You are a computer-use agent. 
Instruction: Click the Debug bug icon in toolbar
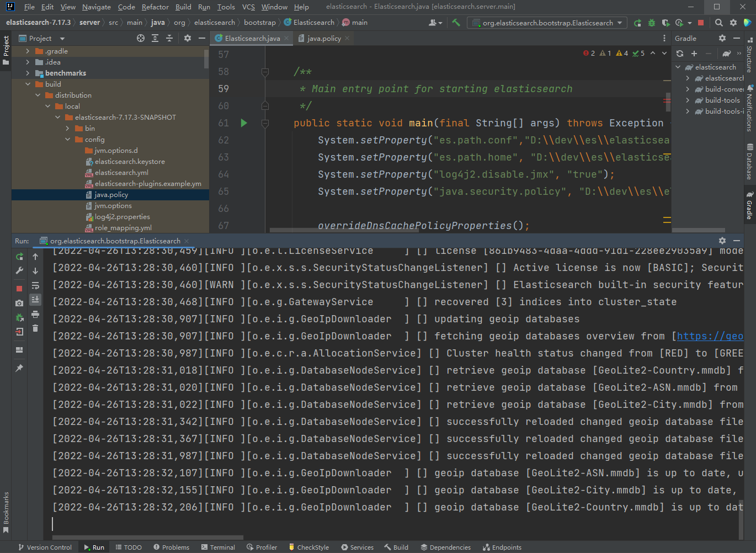652,23
